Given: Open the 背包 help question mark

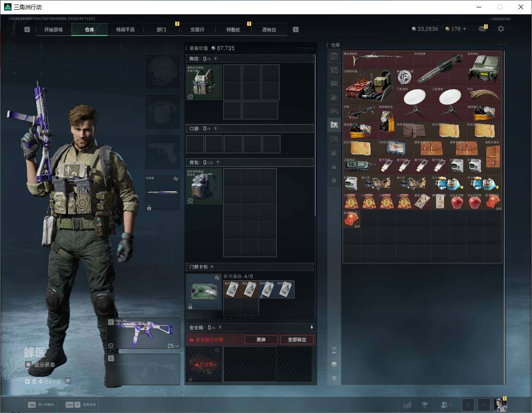Looking at the screenshot, I should coord(218,163).
